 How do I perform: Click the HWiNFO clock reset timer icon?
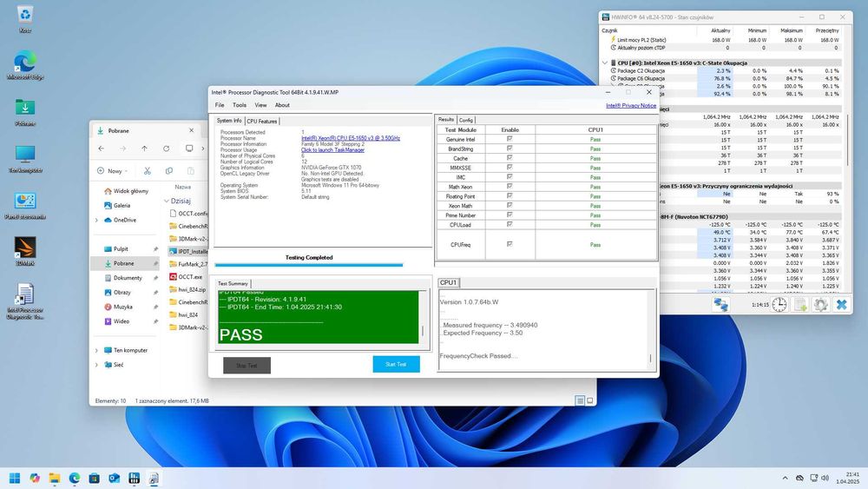click(779, 305)
